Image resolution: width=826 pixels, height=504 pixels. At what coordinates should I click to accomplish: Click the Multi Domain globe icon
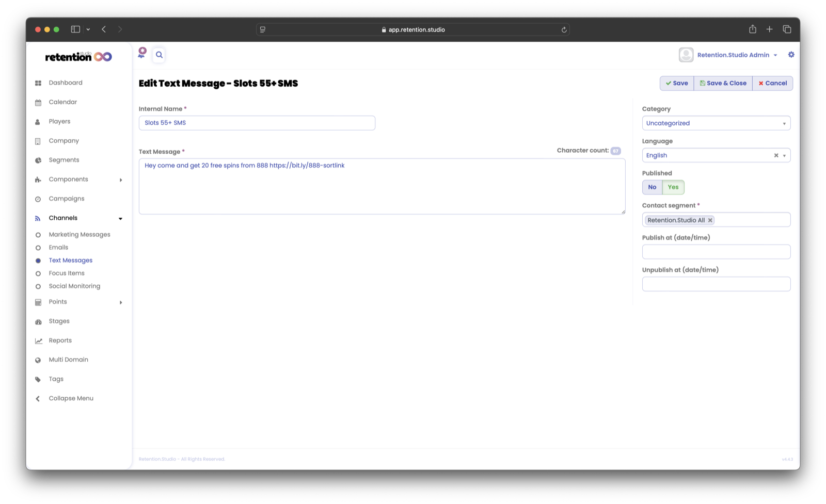coord(38,360)
